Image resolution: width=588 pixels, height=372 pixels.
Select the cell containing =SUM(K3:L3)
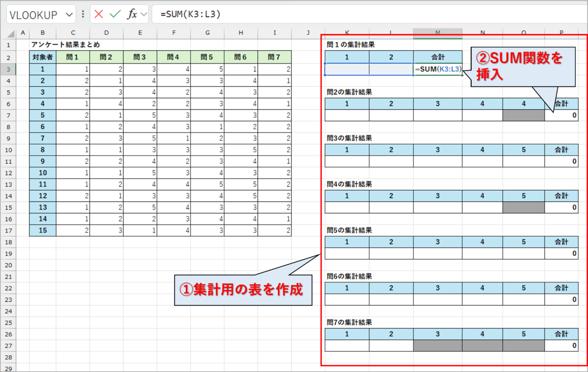coord(438,69)
